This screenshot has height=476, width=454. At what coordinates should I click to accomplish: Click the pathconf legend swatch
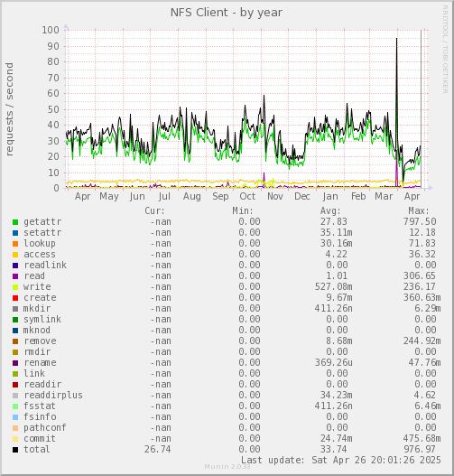point(15,428)
